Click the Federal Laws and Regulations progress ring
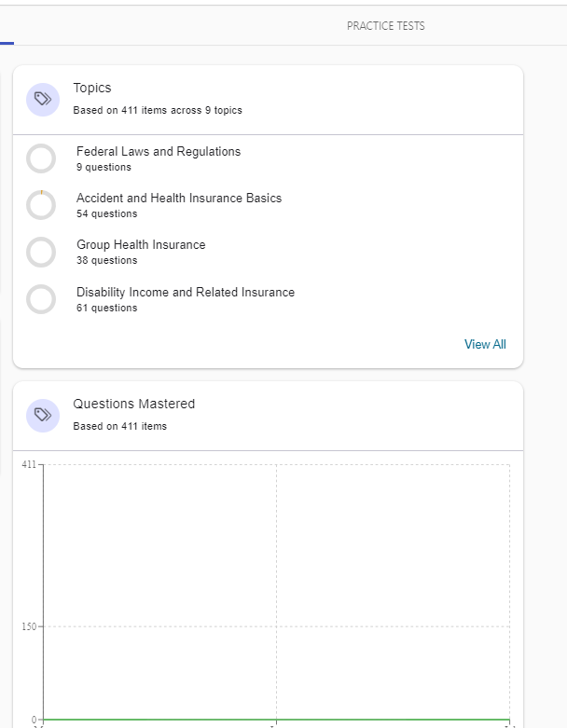This screenshot has width=567, height=728. click(x=41, y=158)
